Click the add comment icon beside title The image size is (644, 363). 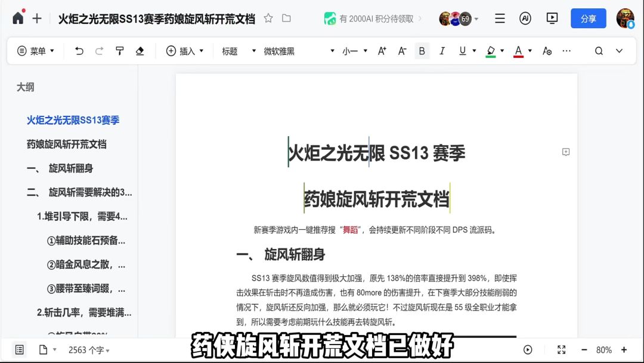point(565,152)
